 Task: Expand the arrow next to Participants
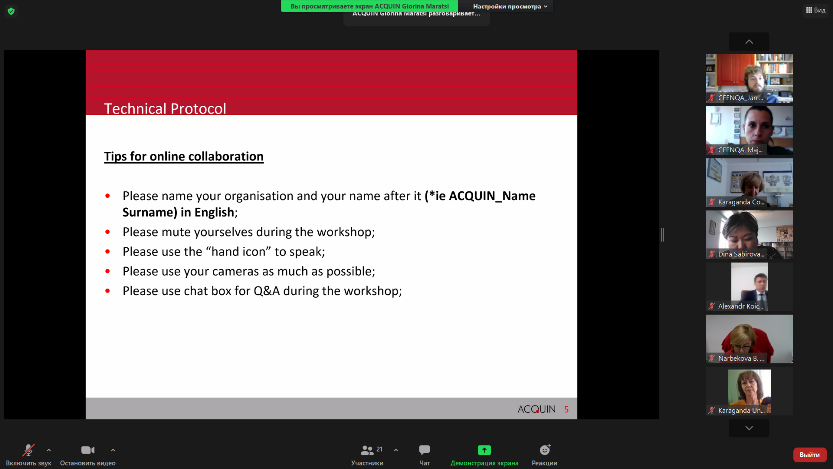point(396,449)
